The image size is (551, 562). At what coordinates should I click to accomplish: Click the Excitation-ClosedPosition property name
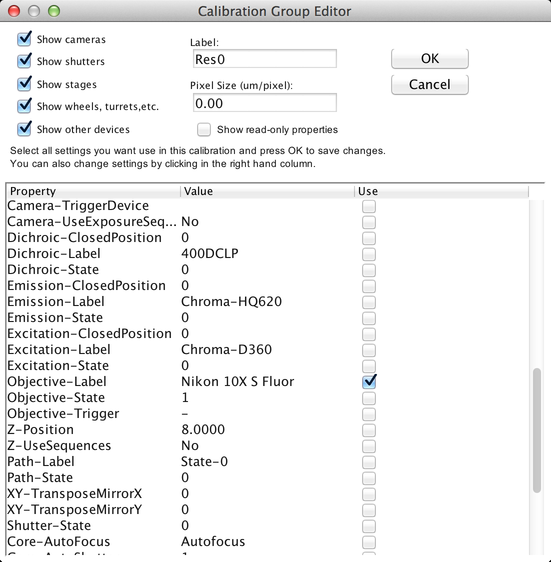tap(89, 334)
